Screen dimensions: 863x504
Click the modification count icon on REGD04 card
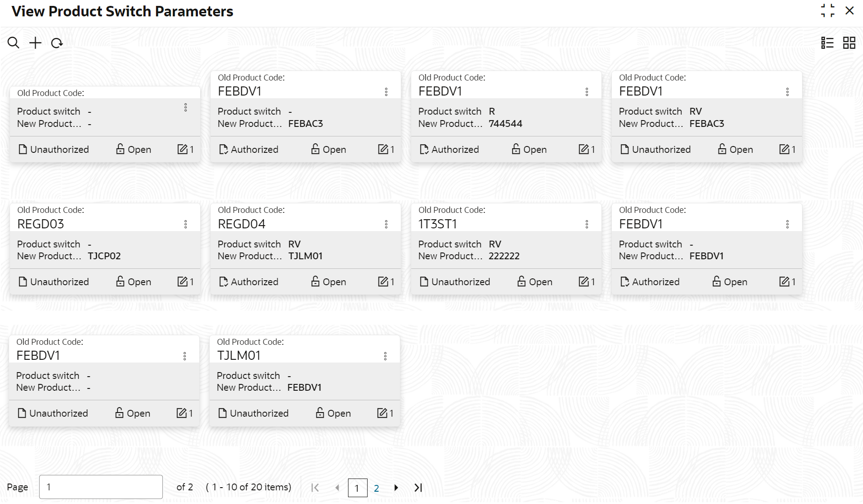coord(383,282)
